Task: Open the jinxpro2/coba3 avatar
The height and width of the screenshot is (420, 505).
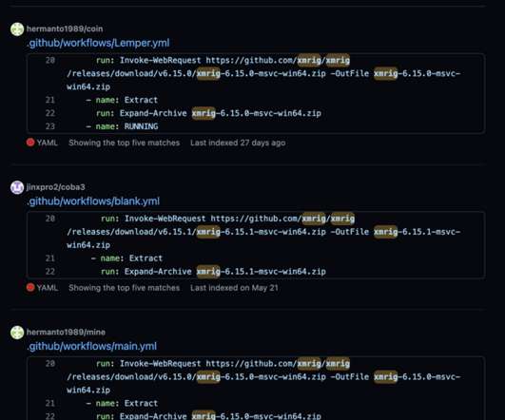Action: pos(17,187)
